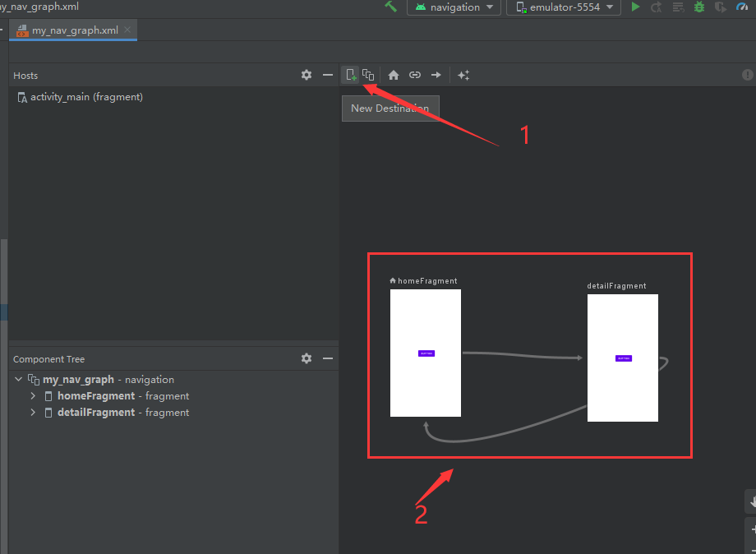Click the Nested Graph icon

tap(368, 75)
